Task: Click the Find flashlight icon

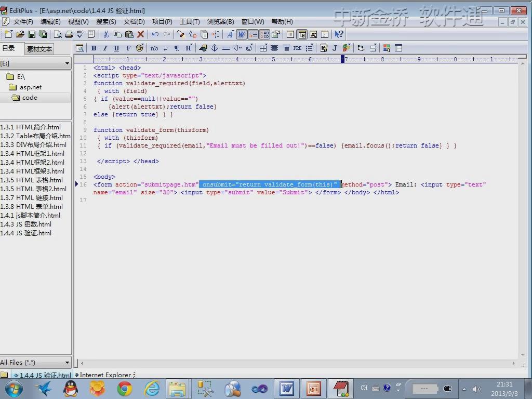Action: click(x=180, y=34)
